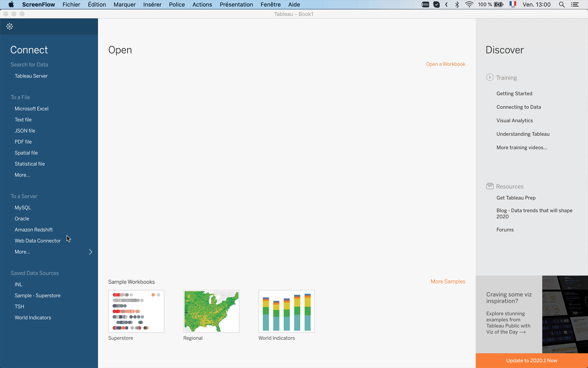Open World Indicators saved data source

33,318
